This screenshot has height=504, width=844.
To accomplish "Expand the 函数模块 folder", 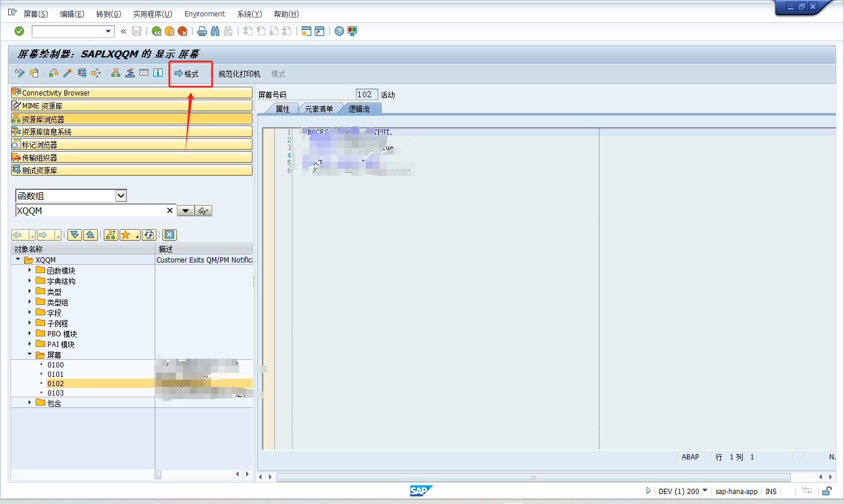I will [29, 271].
